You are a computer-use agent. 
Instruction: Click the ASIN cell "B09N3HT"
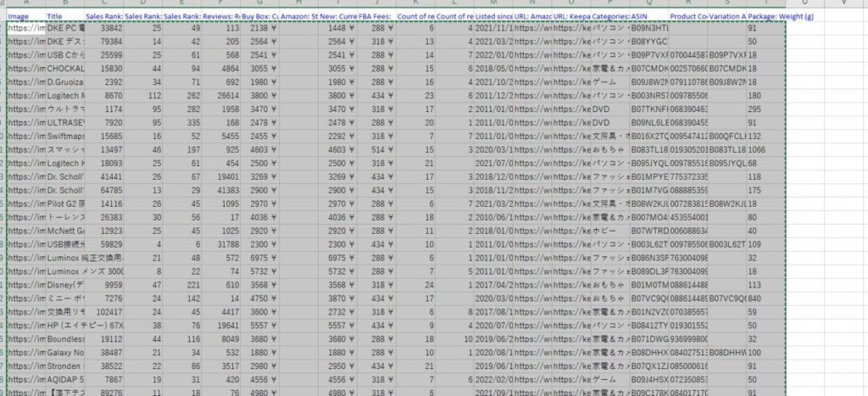click(x=648, y=28)
